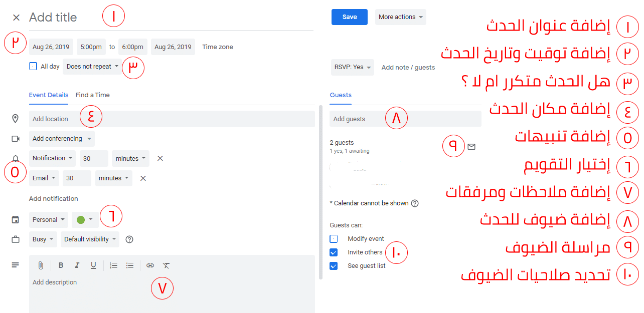Image resolution: width=644 pixels, height=313 pixels.
Task: Open the green event color picker
Action: (85, 219)
